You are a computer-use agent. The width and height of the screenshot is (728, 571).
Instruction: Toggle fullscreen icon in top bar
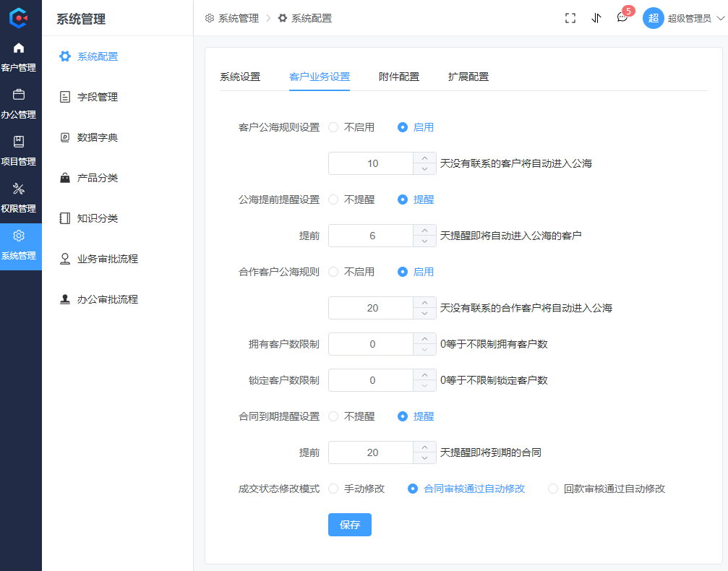point(570,18)
